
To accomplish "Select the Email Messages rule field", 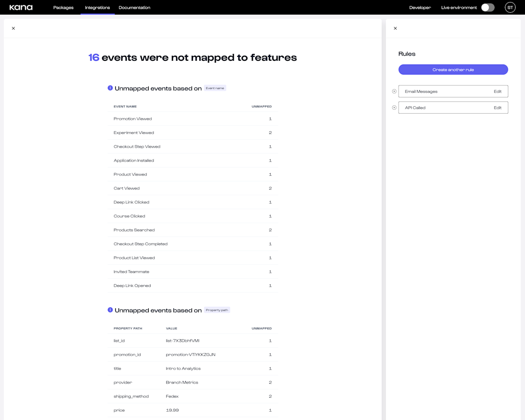I will click(x=453, y=91).
